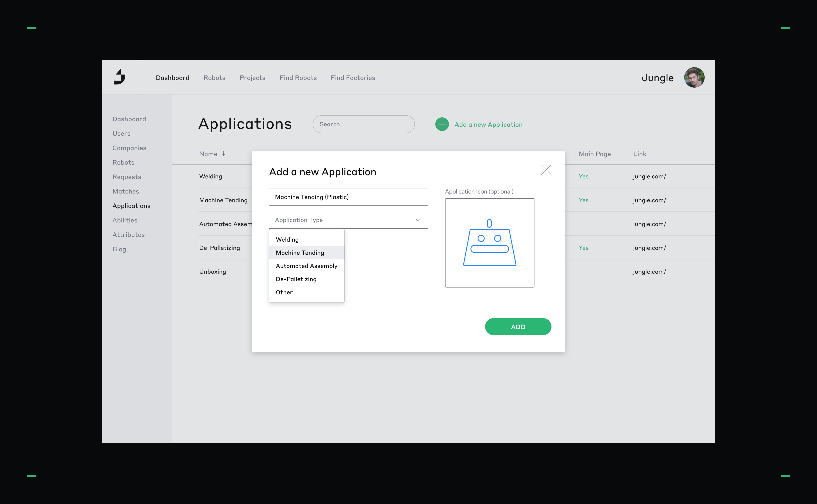This screenshot has width=817, height=504.
Task: Click the Jungle logo icon
Action: (120, 77)
